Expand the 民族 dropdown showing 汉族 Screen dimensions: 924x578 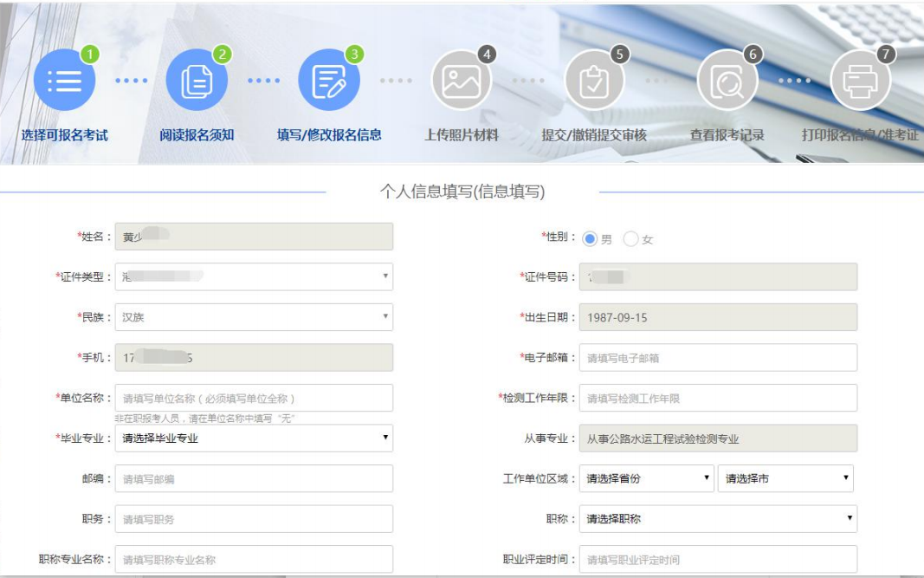254,317
